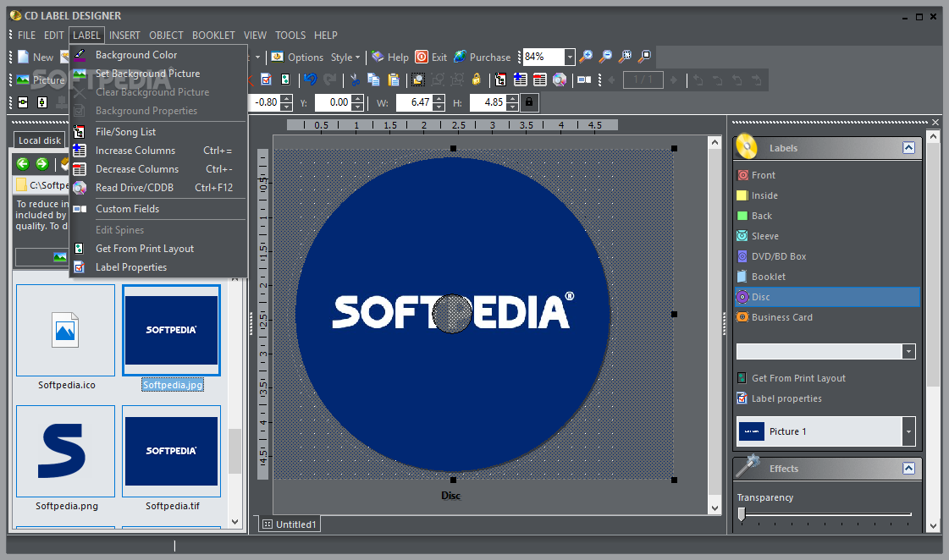Open the OBJECT menu
The width and height of the screenshot is (949, 560).
pyautogui.click(x=167, y=35)
